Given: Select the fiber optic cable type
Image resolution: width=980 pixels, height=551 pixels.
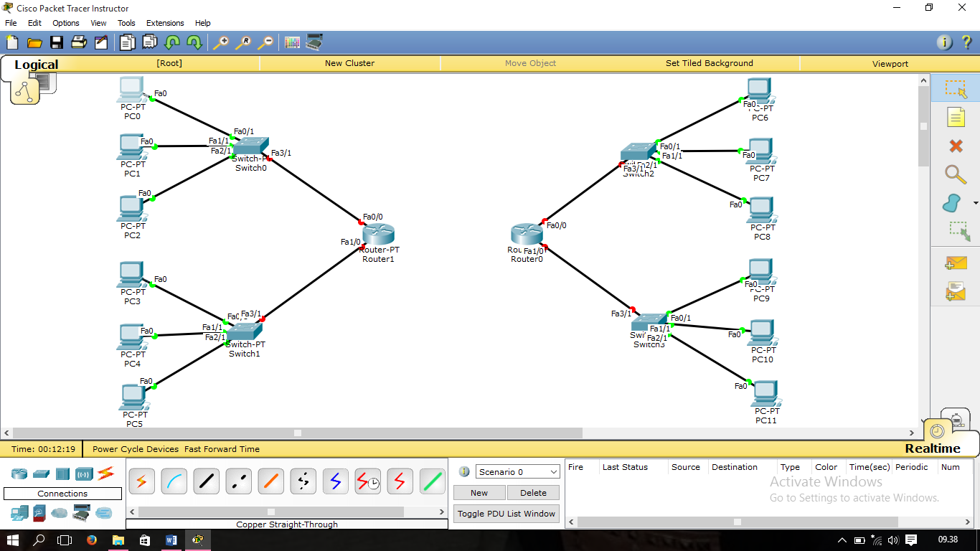Looking at the screenshot, I should [x=269, y=481].
